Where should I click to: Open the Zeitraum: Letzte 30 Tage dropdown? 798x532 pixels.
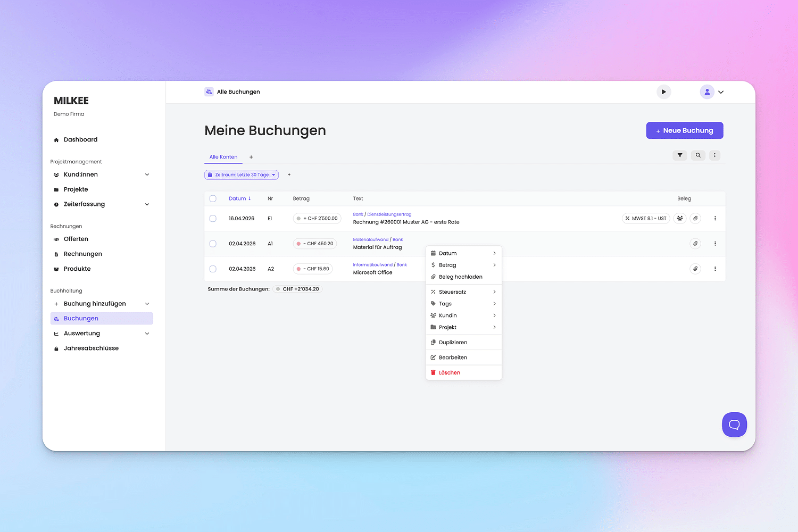242,174
